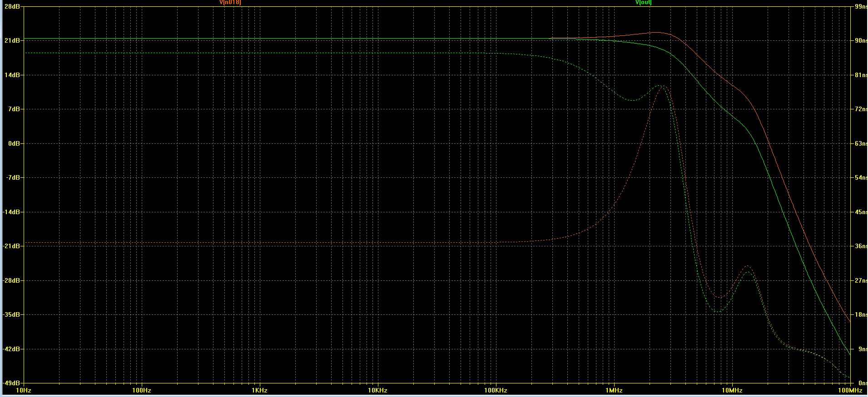Click the 54ns label on the delay axis
The image size is (868, 397).
[861, 177]
